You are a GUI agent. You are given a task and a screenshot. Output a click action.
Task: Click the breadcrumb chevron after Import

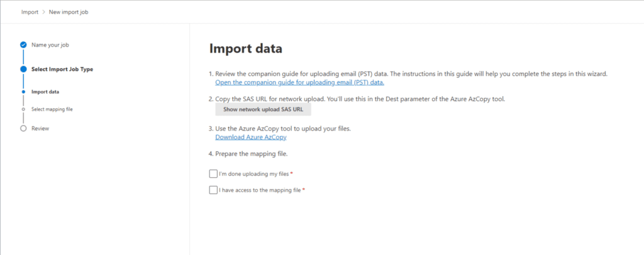tap(43, 12)
